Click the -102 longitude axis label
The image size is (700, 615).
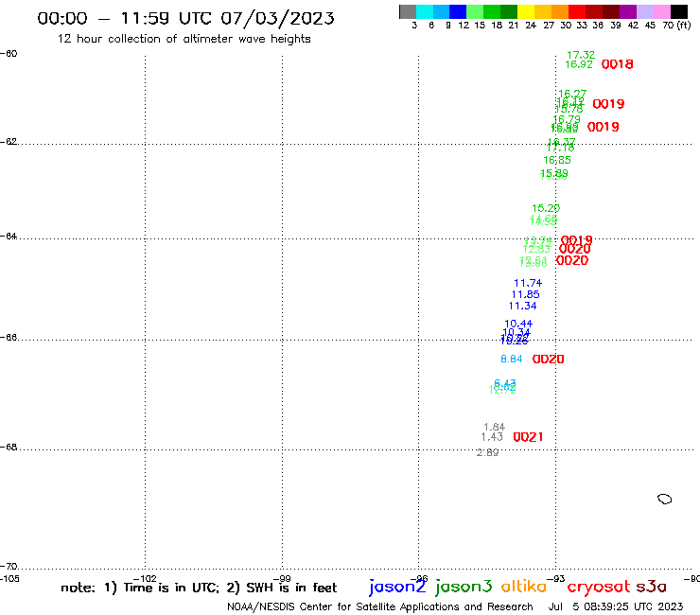tap(145, 579)
